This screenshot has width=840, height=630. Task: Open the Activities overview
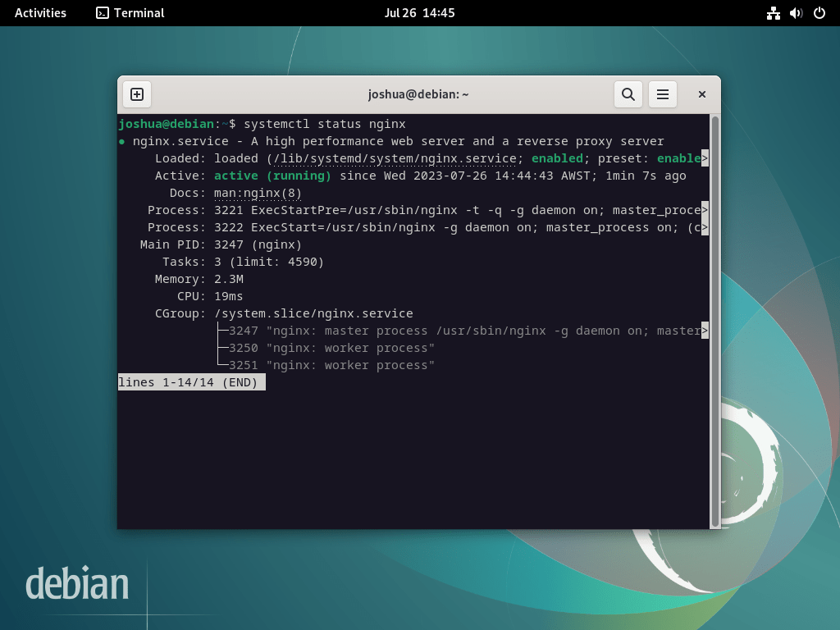[40, 12]
